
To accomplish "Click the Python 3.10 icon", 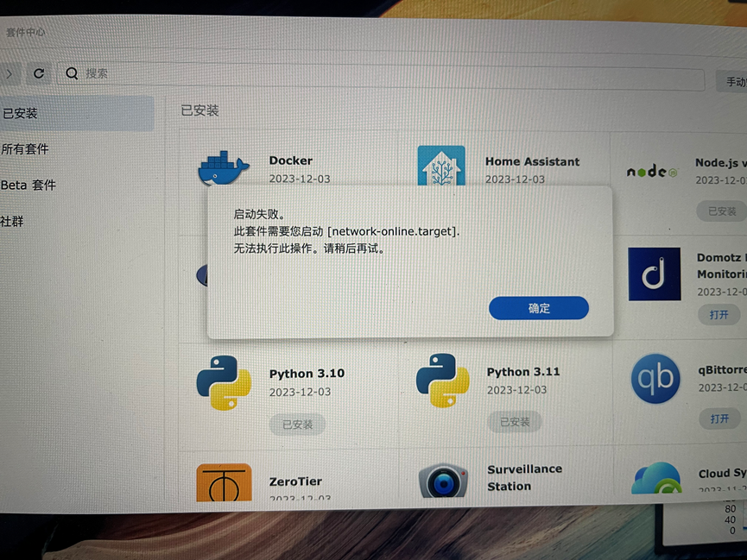I will [x=224, y=381].
